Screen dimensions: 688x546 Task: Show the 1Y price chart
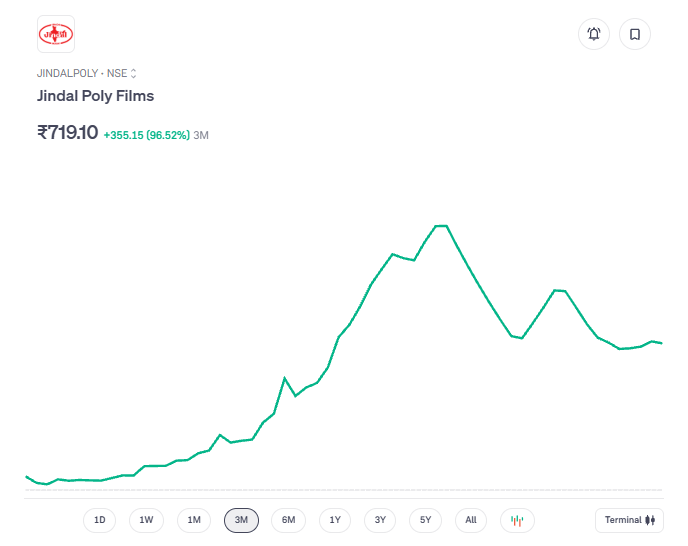[335, 520]
